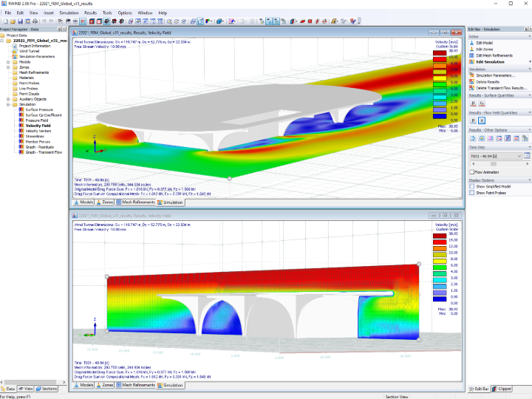
Task: Check the Show Simplified Model option
Action: click(x=472, y=186)
